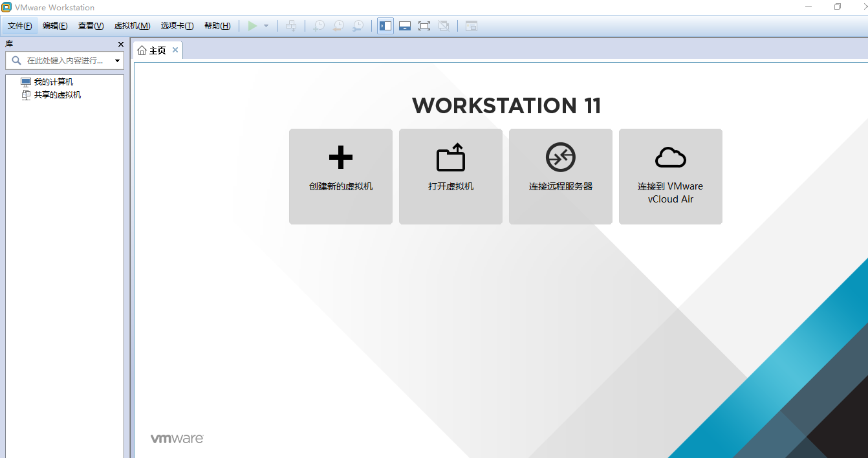Click the console view toolbar icon
The image size is (868, 458).
coord(472,26)
